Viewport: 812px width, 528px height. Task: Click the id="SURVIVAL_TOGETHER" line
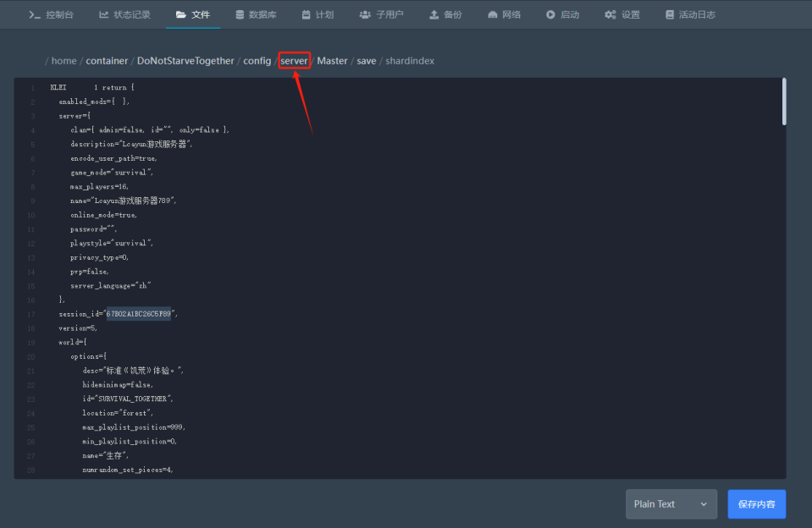coord(128,399)
